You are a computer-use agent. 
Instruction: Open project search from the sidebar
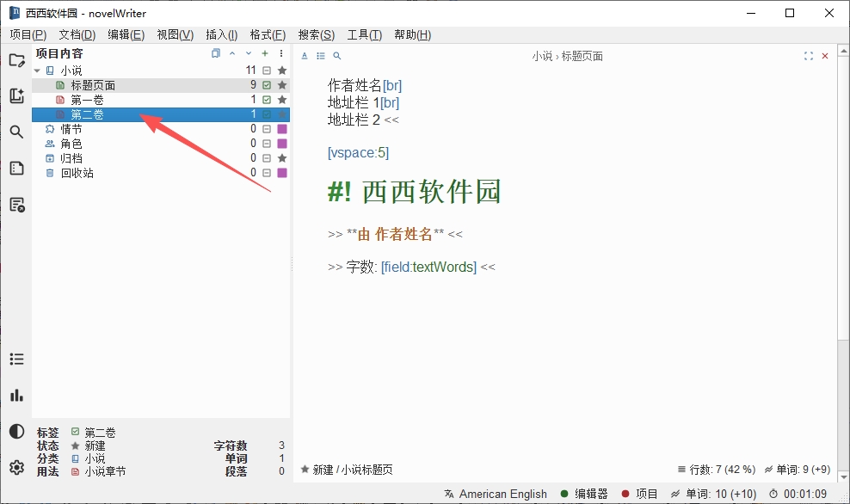(x=17, y=132)
